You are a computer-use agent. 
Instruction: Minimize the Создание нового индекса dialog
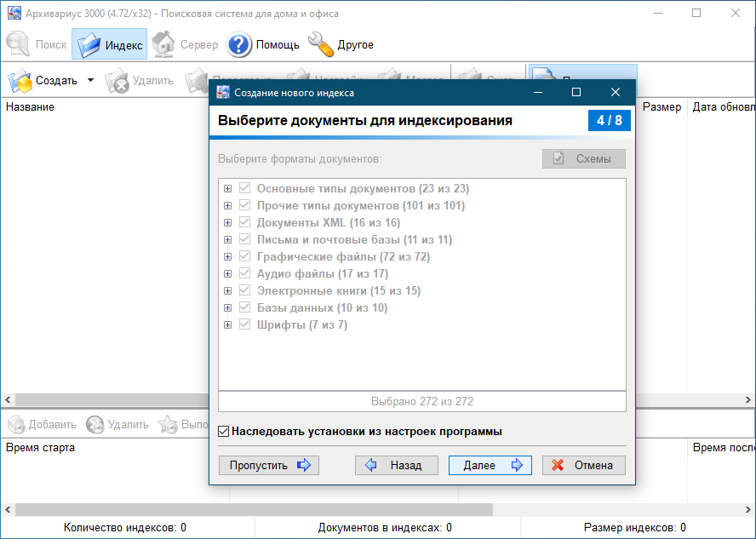click(x=538, y=92)
